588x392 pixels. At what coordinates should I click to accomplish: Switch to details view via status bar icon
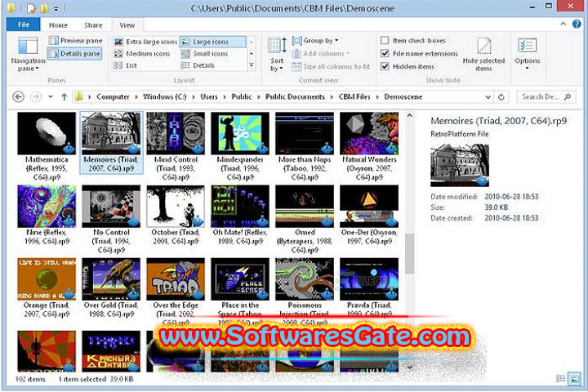click(560, 379)
